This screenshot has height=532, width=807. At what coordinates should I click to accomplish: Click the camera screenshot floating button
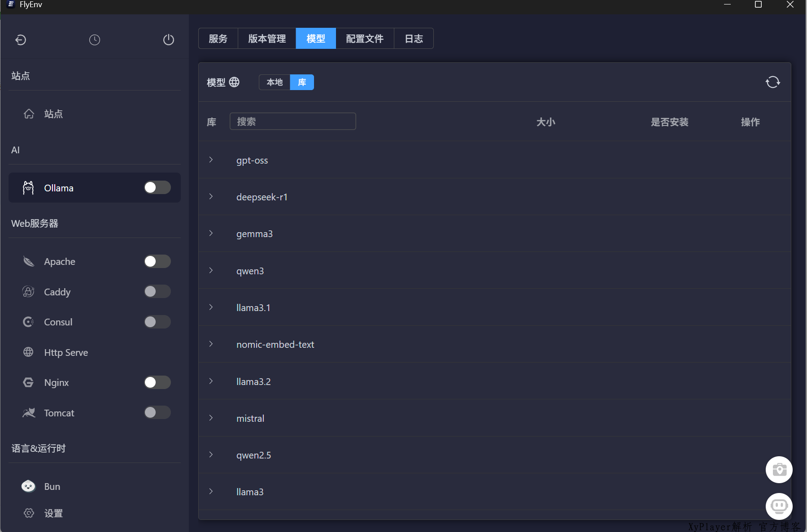pos(779,470)
